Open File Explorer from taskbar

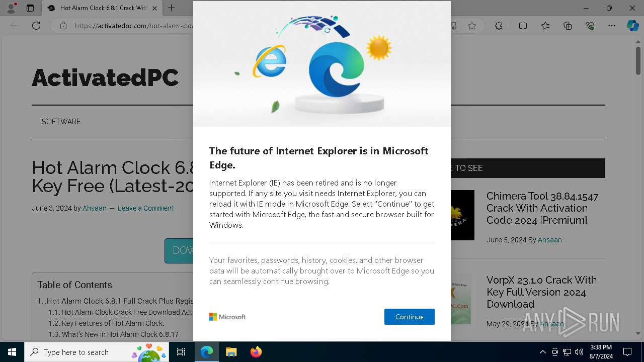(231, 352)
